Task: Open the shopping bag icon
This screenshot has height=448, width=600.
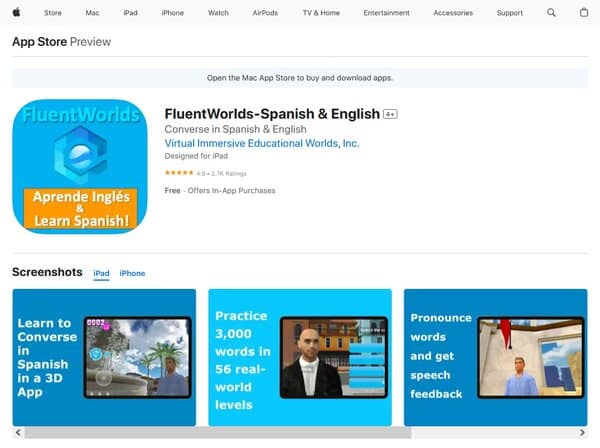Action: pyautogui.click(x=584, y=13)
